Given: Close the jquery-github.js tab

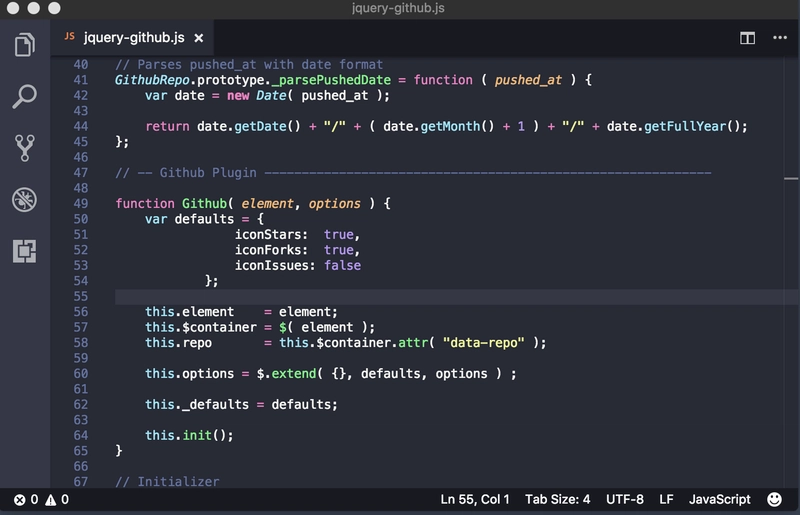Looking at the screenshot, I should (199, 38).
